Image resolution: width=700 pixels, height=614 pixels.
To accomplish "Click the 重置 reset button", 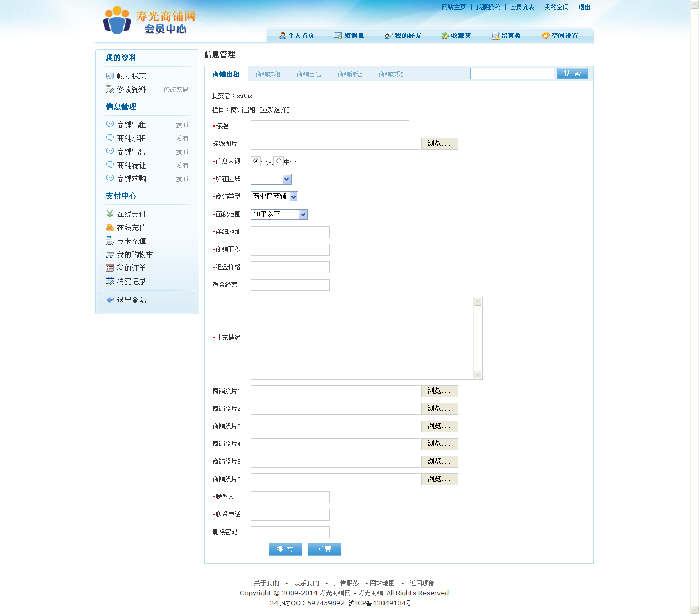I will click(x=324, y=550).
